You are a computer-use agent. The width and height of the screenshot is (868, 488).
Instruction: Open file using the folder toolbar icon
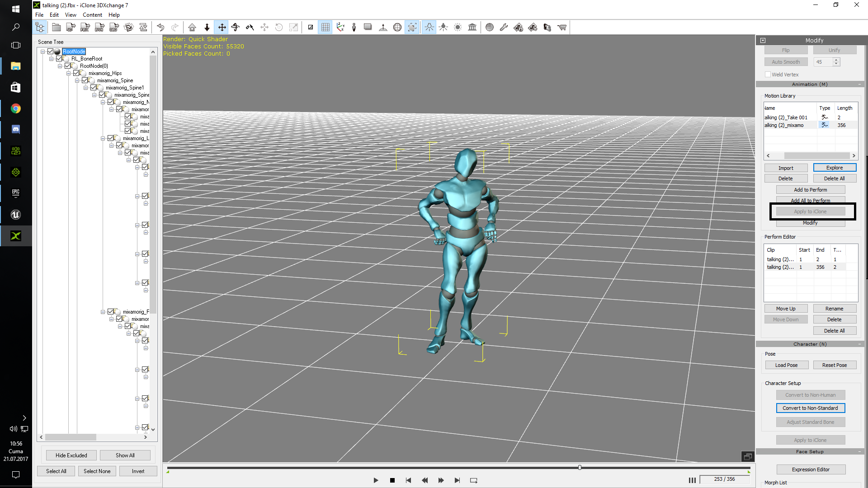point(57,28)
